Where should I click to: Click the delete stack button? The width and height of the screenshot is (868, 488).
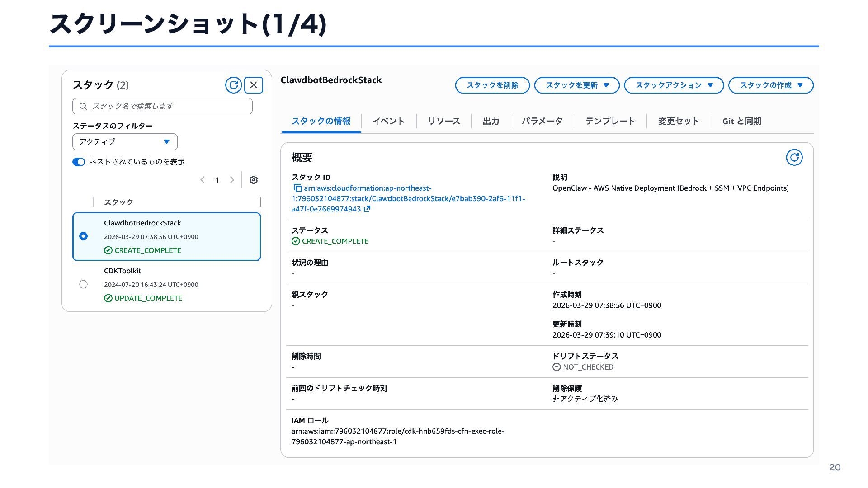pyautogui.click(x=492, y=85)
